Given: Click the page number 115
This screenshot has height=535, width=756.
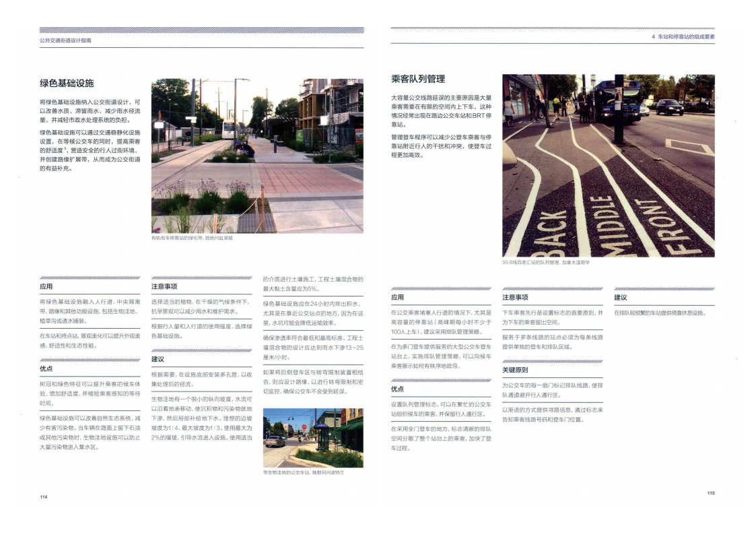Looking at the screenshot, I should [711, 493].
